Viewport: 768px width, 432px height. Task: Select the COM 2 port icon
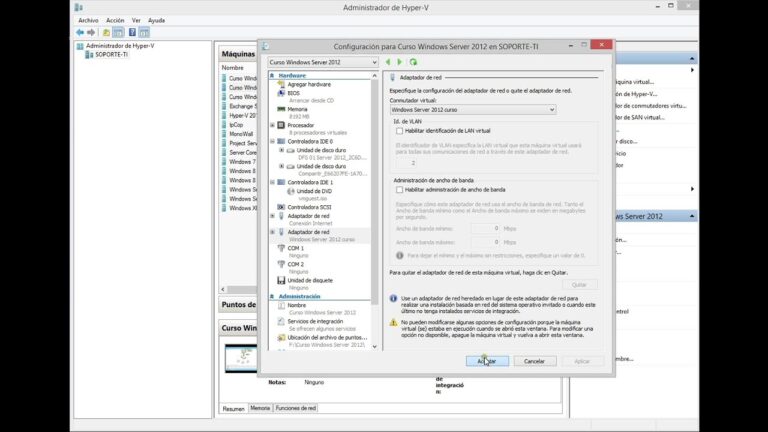pyautogui.click(x=281, y=264)
